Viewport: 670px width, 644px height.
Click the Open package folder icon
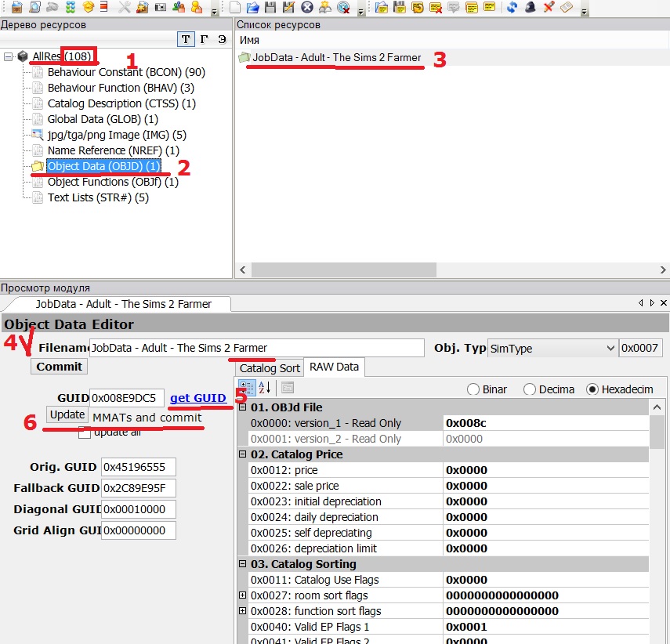click(x=253, y=8)
